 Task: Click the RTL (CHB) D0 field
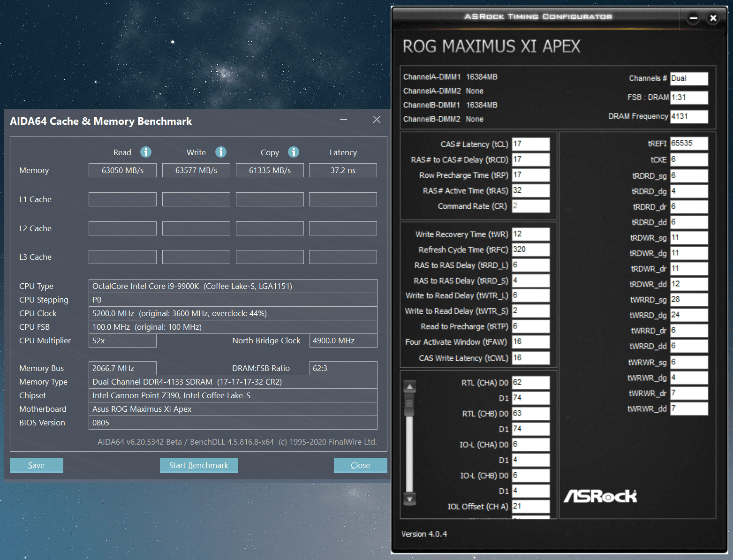pos(531,414)
